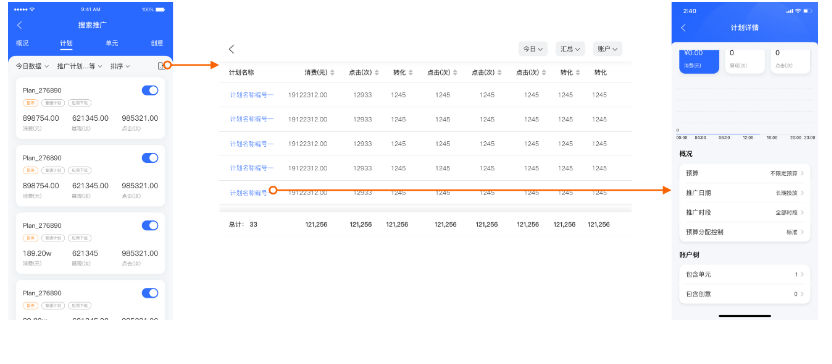Click the 189.20w value on plan card

click(x=37, y=253)
